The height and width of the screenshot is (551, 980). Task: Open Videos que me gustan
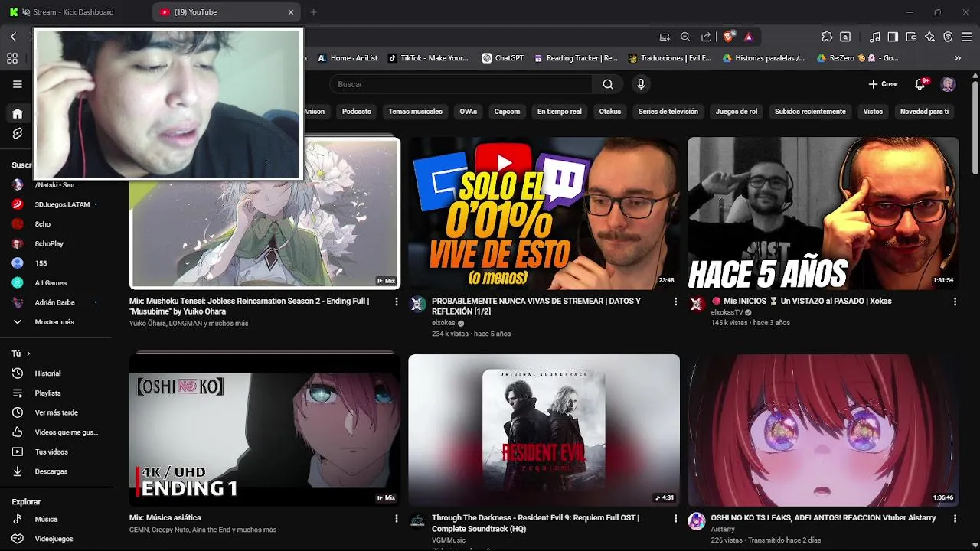(55, 432)
